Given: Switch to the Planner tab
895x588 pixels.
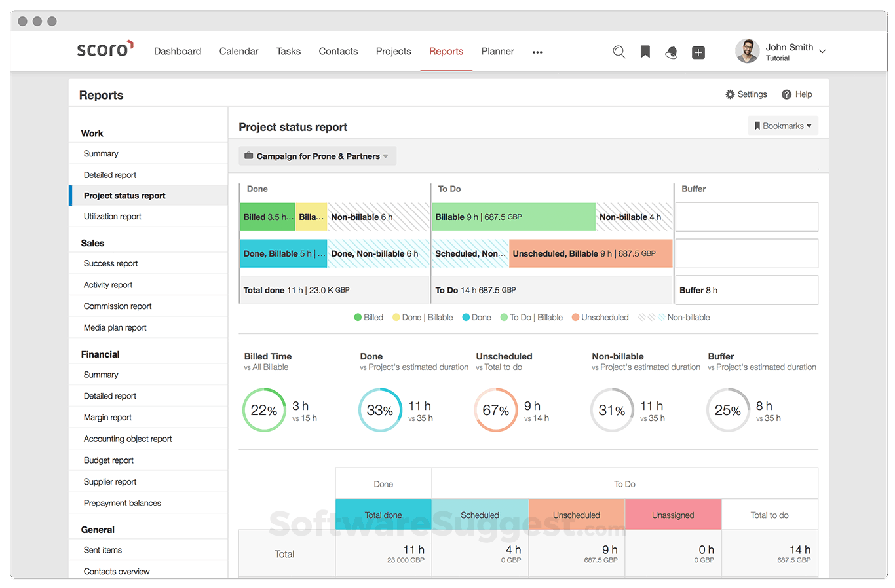Looking at the screenshot, I should click(x=497, y=51).
